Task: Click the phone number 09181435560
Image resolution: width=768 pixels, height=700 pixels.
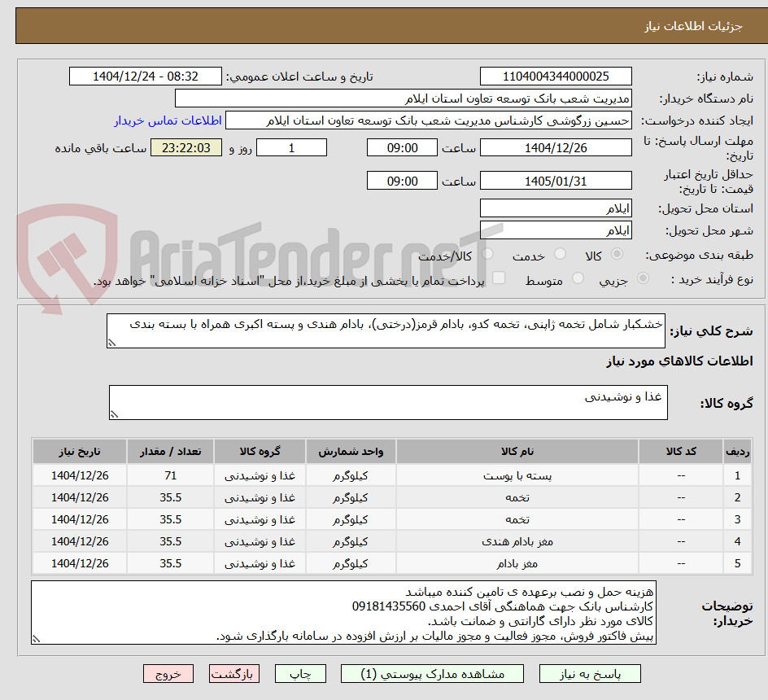Action: [x=389, y=607]
